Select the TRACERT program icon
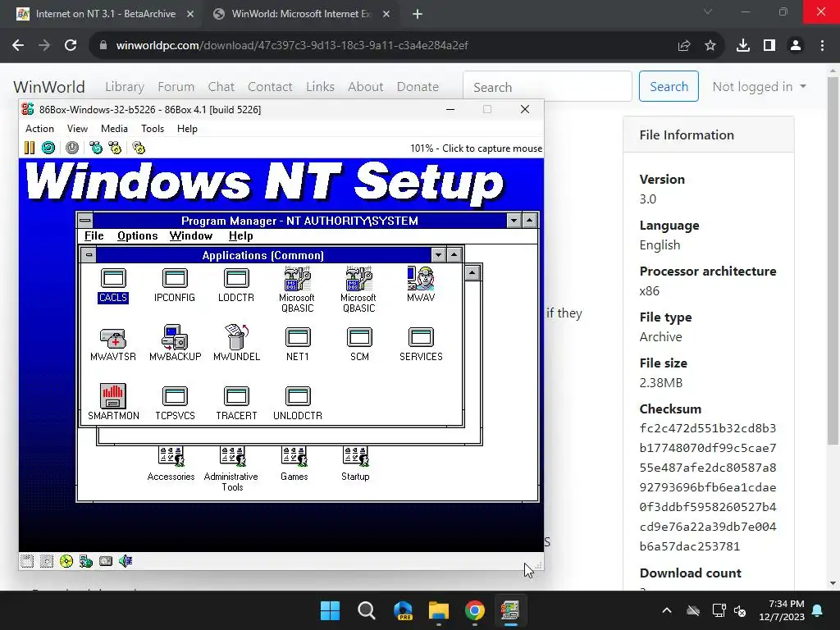This screenshot has width=840, height=630. pos(236,403)
